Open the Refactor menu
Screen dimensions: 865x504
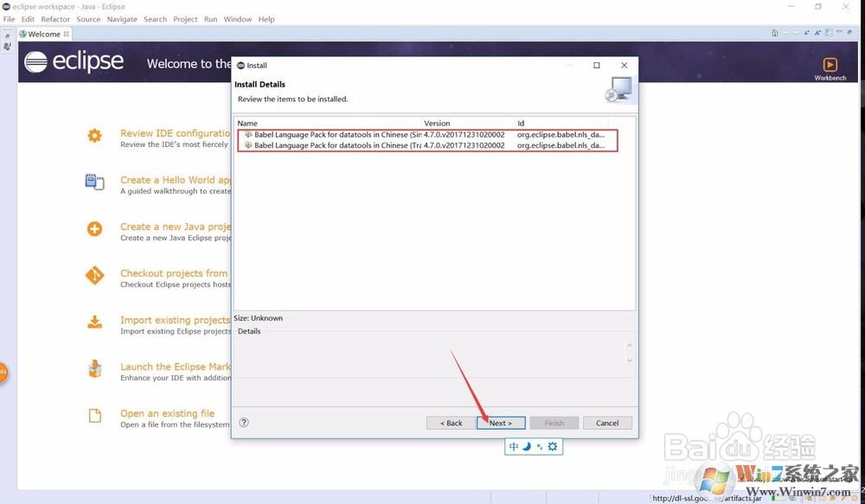tap(55, 19)
